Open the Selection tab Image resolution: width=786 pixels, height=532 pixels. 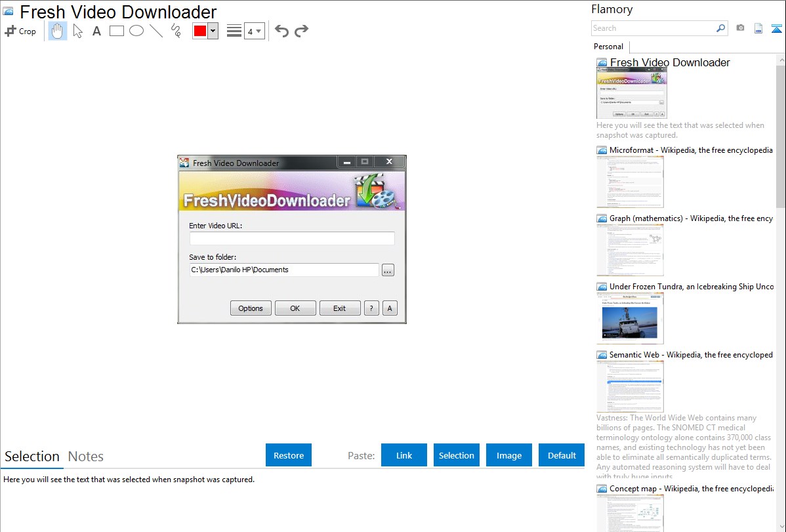point(32,457)
